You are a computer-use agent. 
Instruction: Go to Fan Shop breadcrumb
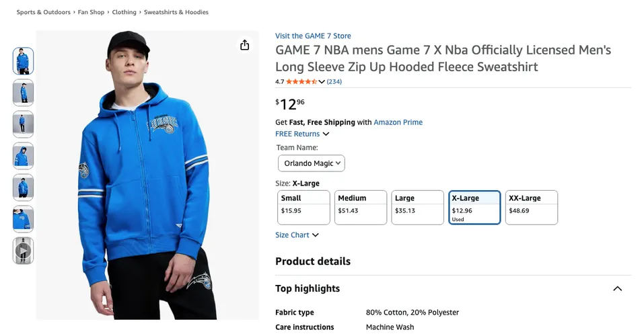pyautogui.click(x=91, y=12)
